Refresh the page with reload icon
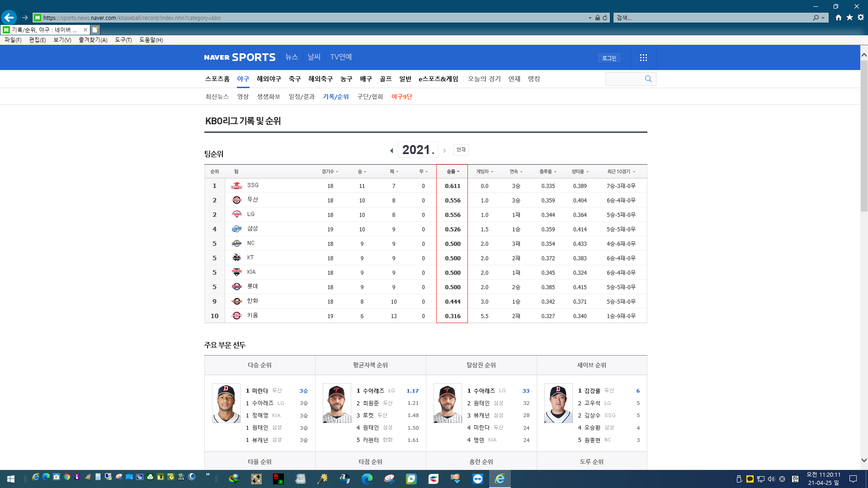868x488 pixels. (x=605, y=18)
